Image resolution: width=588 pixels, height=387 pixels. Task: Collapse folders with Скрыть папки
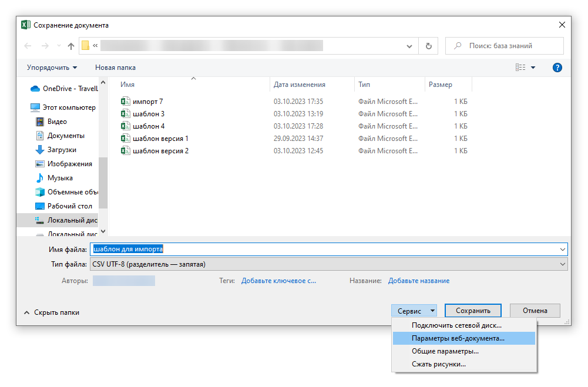click(x=52, y=312)
